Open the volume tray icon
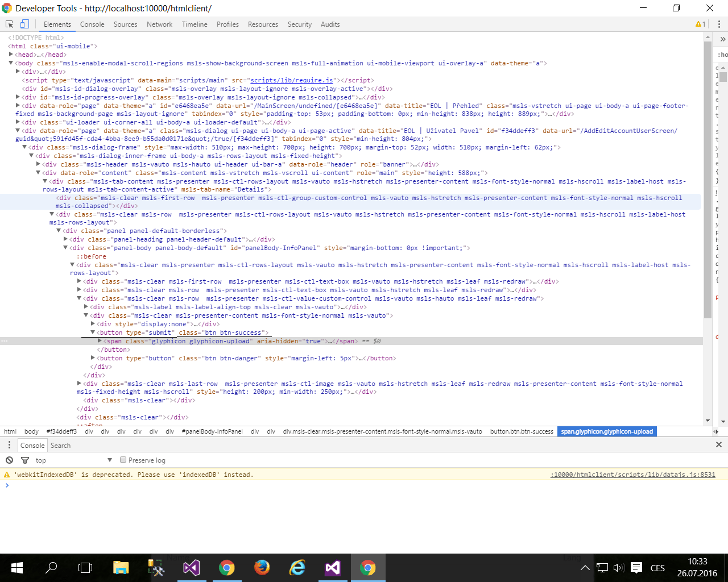 pos(619,568)
